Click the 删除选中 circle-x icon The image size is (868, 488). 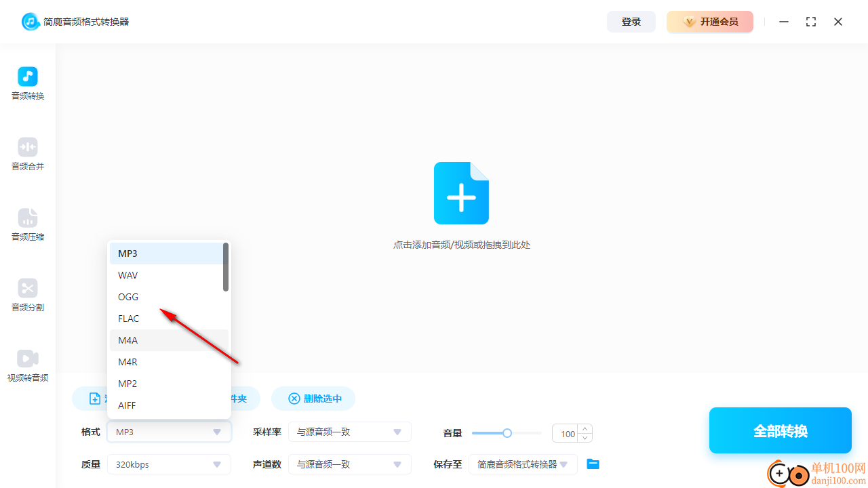[294, 399]
